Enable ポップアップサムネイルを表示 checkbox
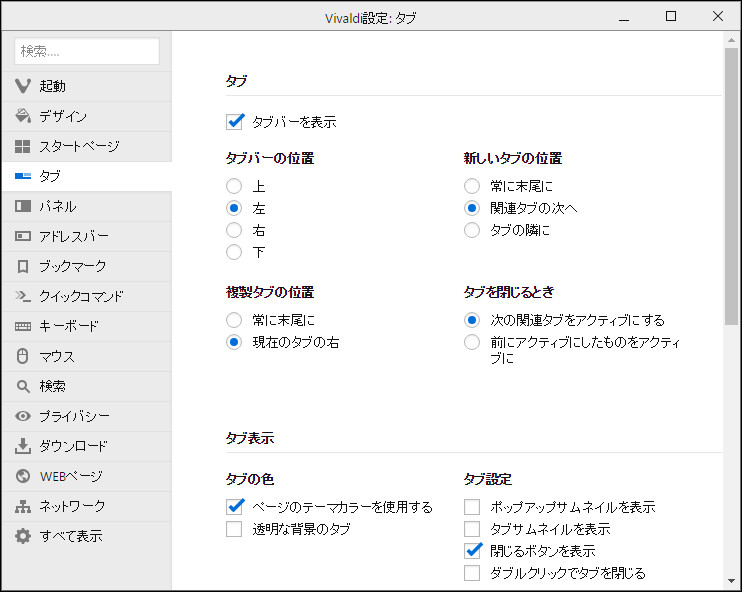 pos(472,507)
